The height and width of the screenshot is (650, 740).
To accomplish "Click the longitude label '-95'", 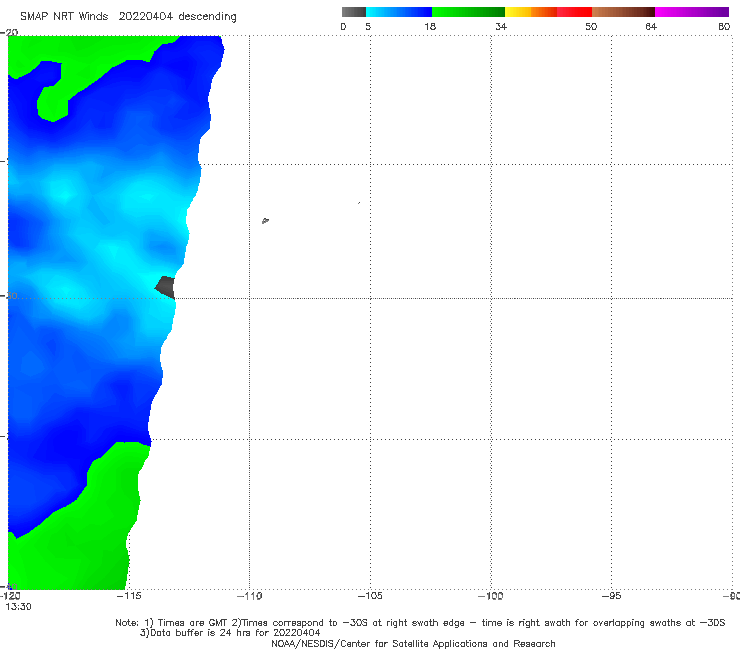I will tap(611, 596).
